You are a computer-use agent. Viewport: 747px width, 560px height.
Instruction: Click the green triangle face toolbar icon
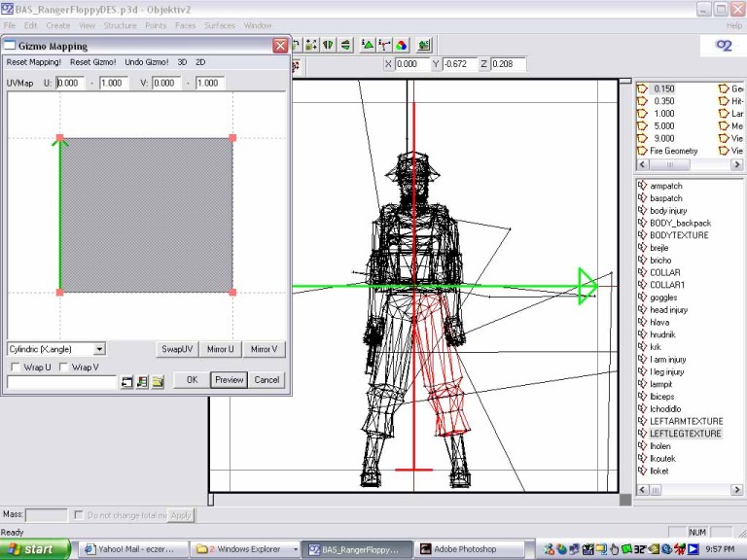coord(368,45)
